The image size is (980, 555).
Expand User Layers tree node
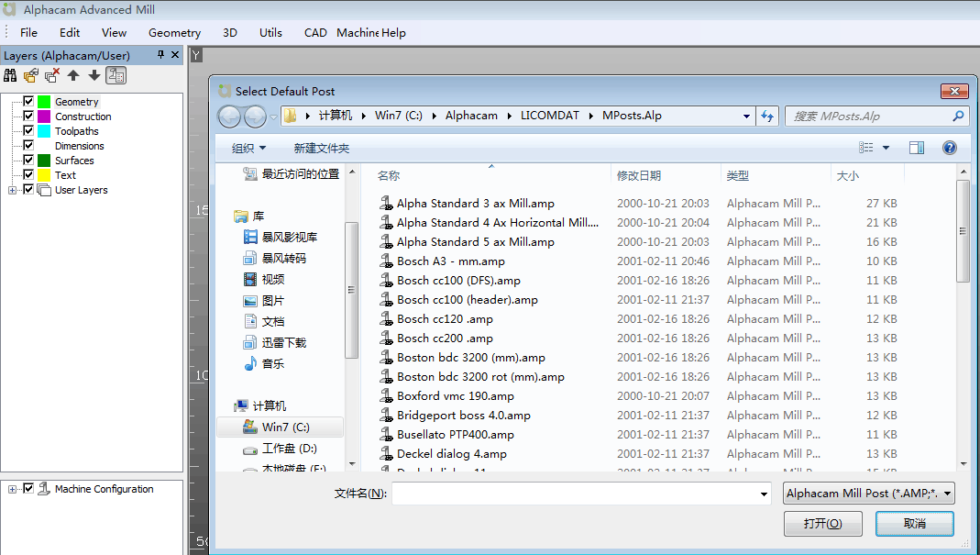[x=12, y=190]
